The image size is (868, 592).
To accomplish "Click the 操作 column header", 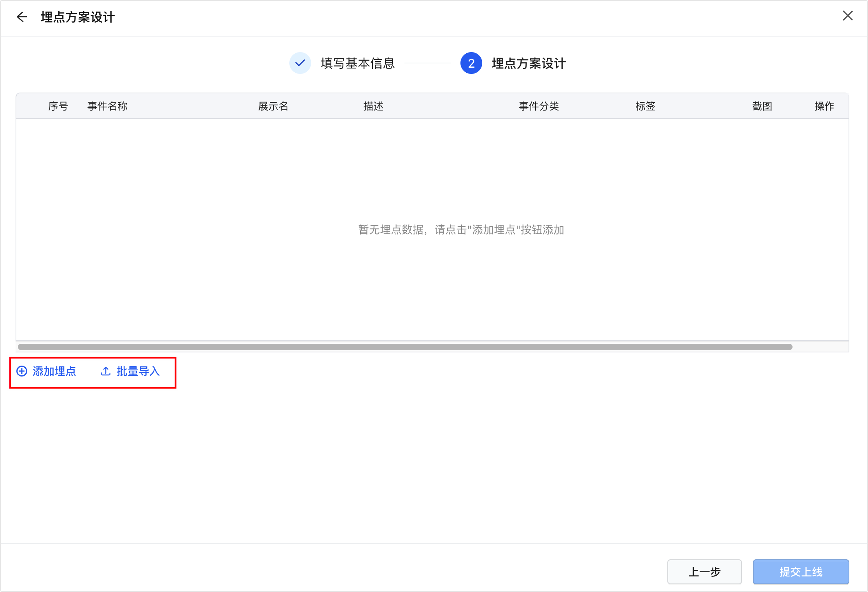I will (x=824, y=106).
